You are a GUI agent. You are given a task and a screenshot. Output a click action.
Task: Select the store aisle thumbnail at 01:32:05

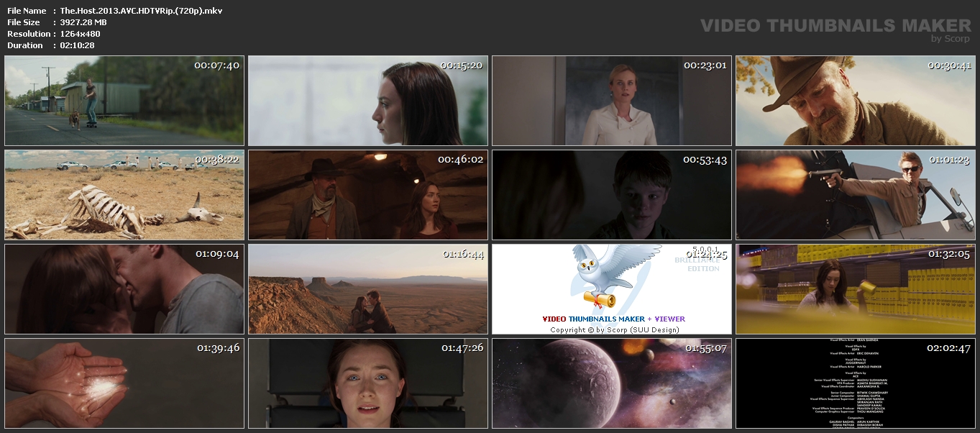(855, 289)
